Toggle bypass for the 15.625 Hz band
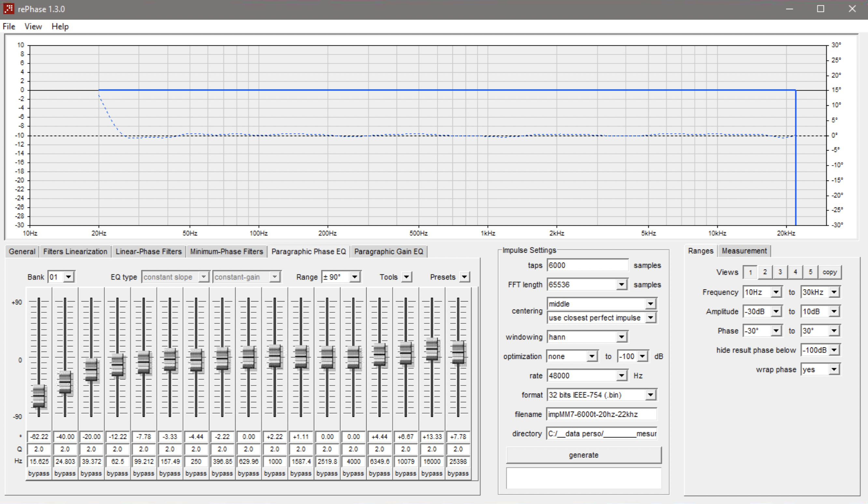The height and width of the screenshot is (504, 868). tap(38, 473)
